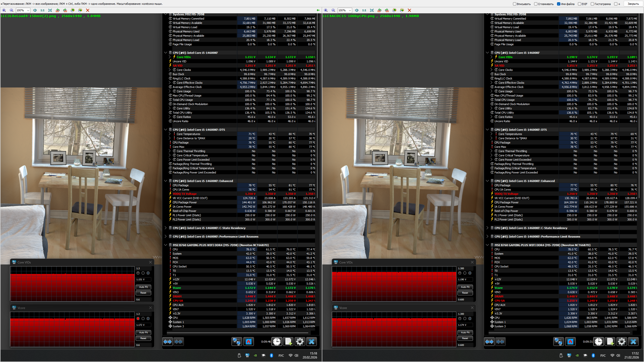Zoom in on the left image pane
This screenshot has height=362, width=644.
[4, 10]
